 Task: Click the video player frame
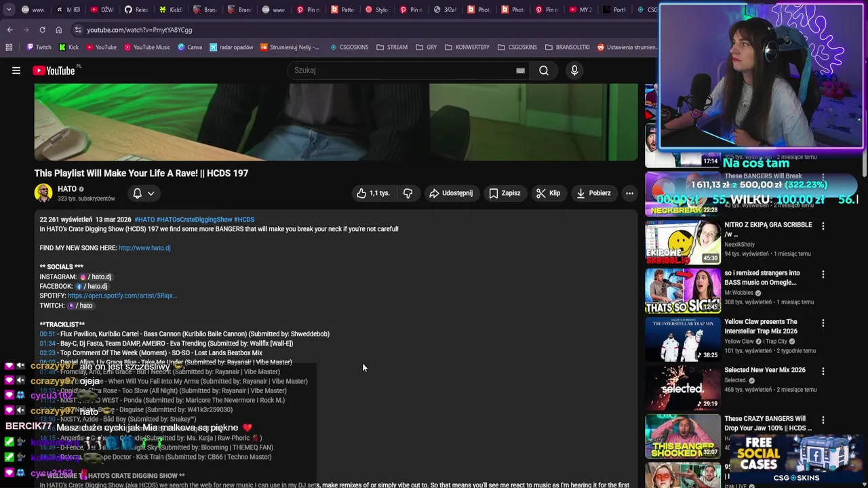[x=336, y=122]
